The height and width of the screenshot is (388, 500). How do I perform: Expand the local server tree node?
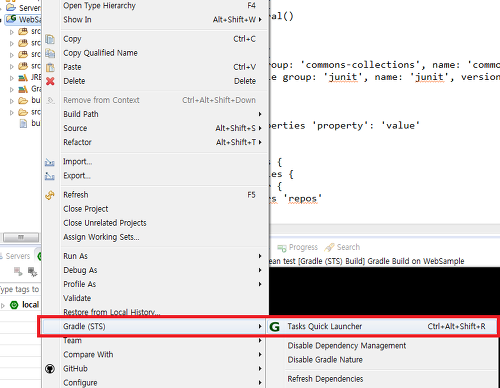(3, 305)
